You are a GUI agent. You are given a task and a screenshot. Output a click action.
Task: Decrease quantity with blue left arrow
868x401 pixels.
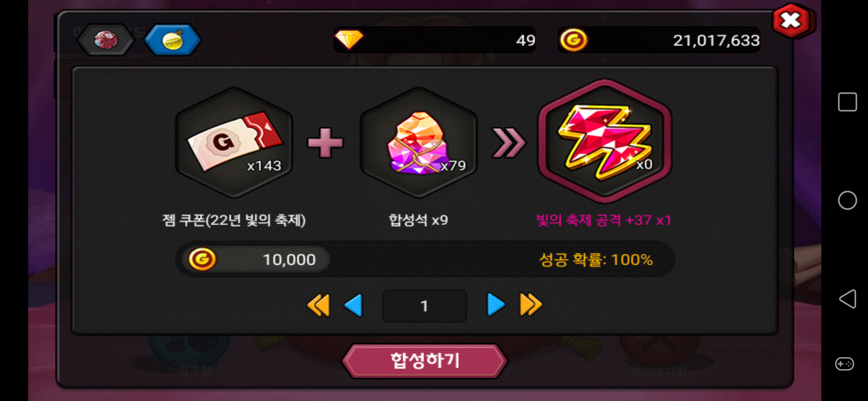354,305
